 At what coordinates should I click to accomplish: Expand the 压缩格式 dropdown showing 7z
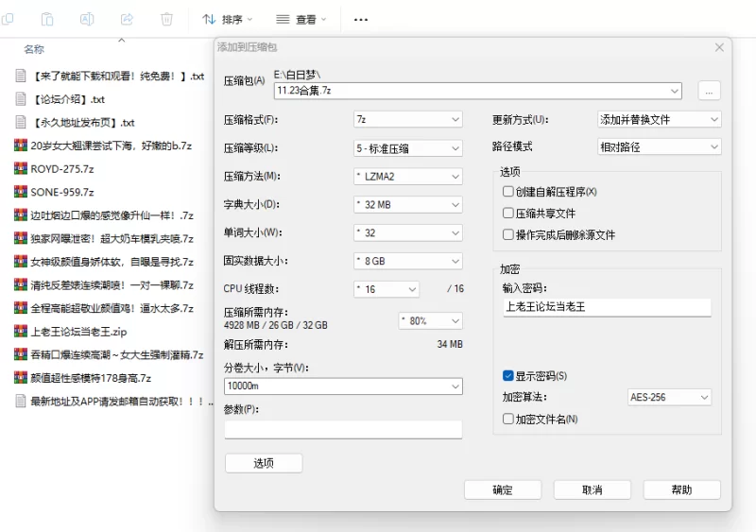[x=407, y=120]
